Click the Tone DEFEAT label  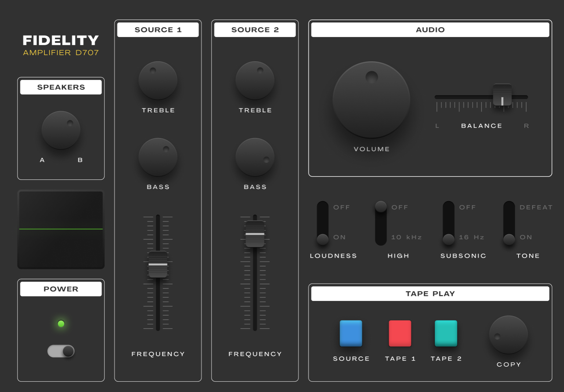[536, 207]
